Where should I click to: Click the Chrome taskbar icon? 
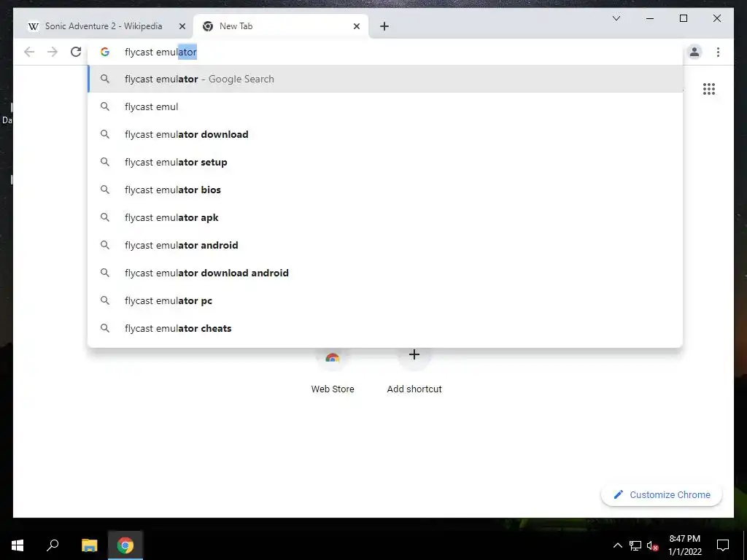(125, 545)
